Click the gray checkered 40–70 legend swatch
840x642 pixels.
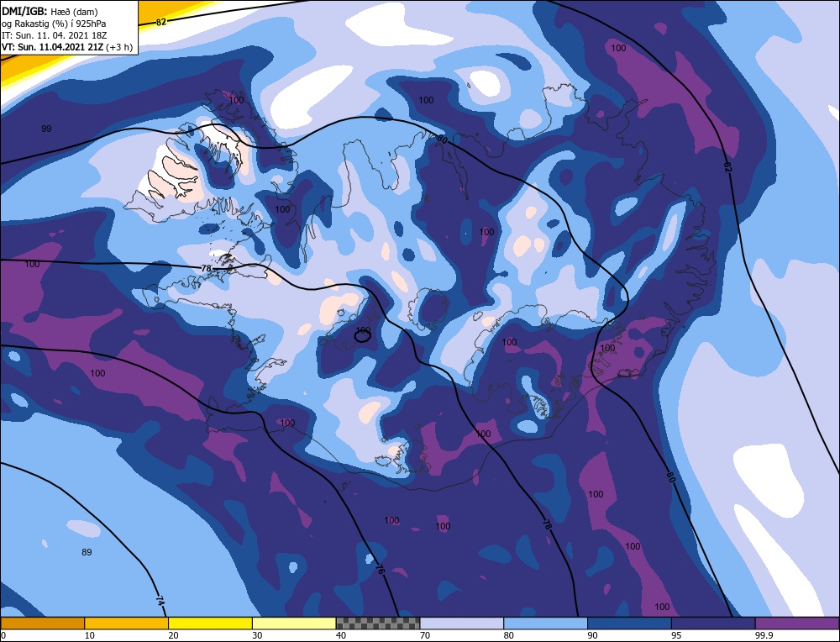(378, 623)
